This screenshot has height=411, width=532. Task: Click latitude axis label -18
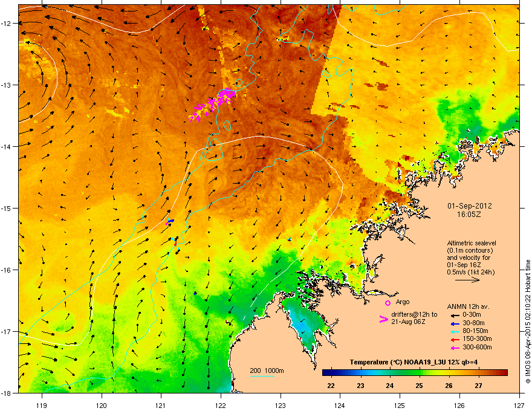point(7,393)
